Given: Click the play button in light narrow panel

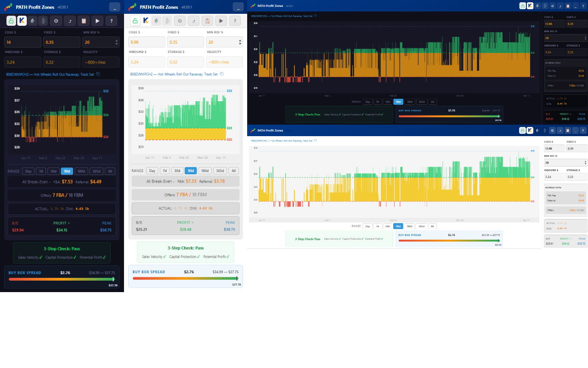Looking at the screenshot, I should [221, 21].
